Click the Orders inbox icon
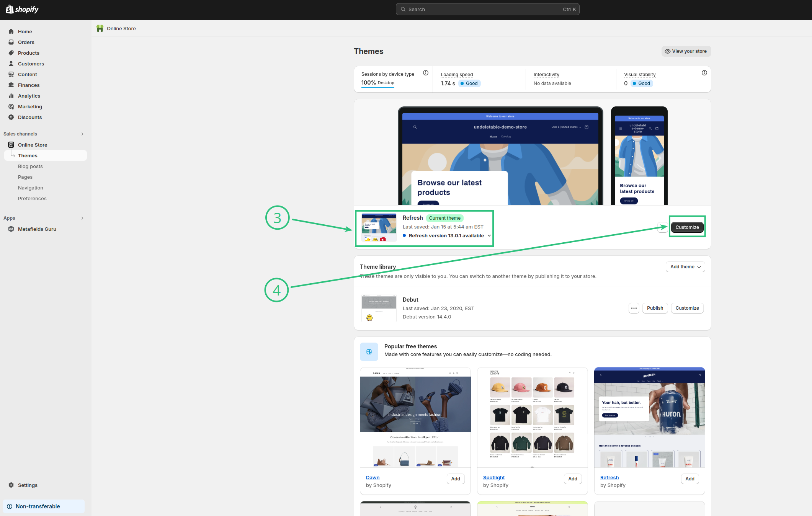 point(11,42)
